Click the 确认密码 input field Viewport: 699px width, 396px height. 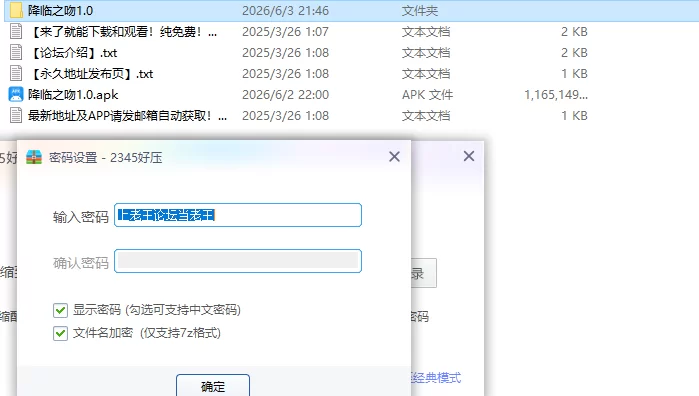click(238, 261)
